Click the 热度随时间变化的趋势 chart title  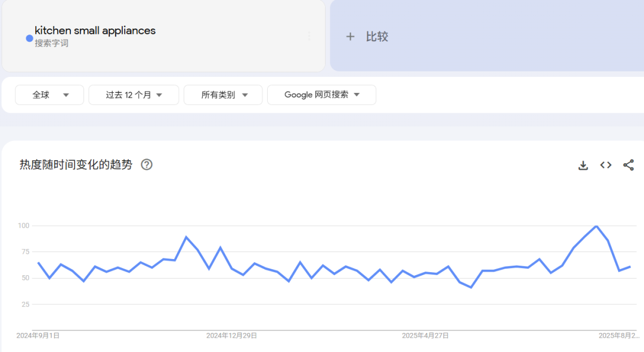76,165
